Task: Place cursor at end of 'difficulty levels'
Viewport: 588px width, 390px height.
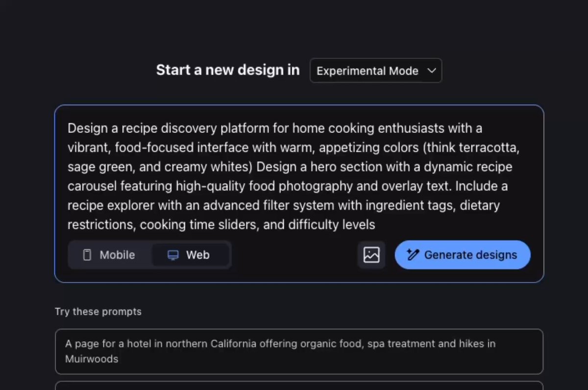Action: coord(376,225)
